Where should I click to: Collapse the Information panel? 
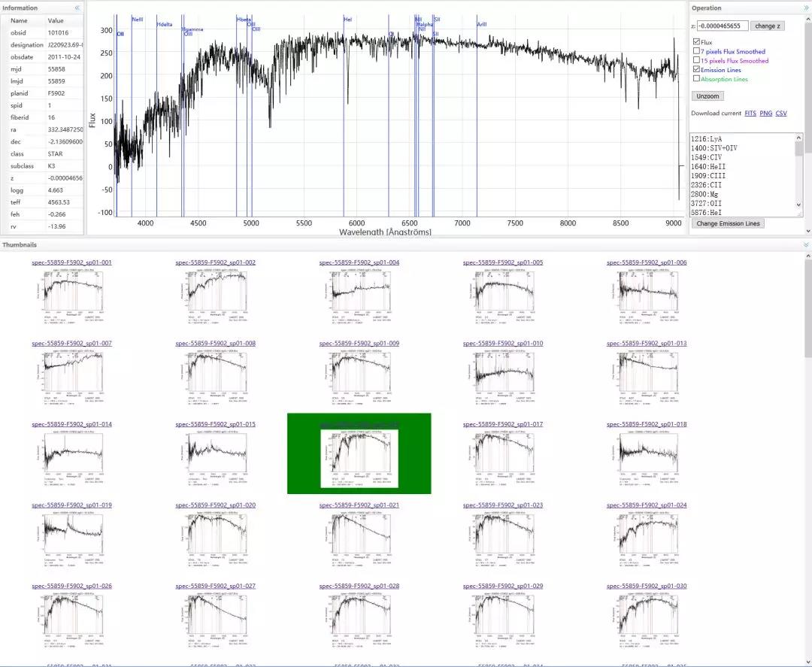(x=77, y=8)
